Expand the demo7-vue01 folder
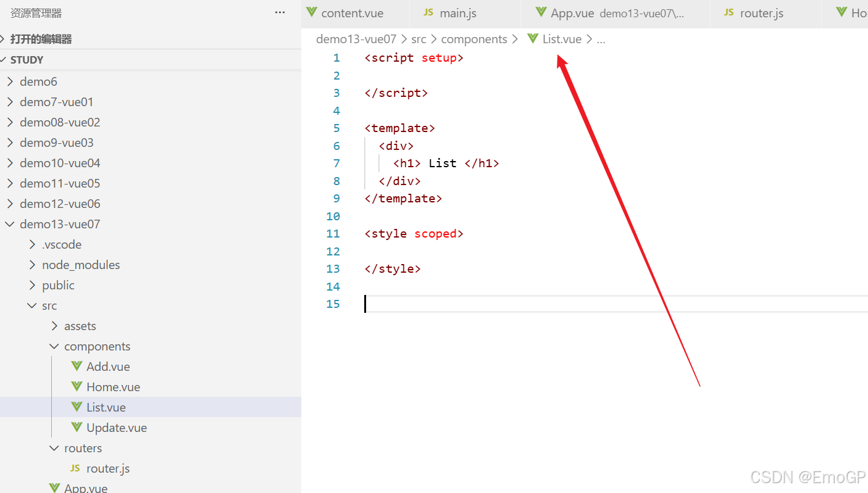Image resolution: width=868 pixels, height=493 pixels. pyautogui.click(x=151, y=102)
